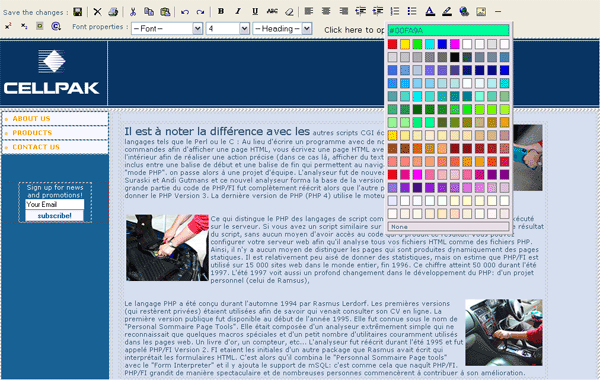The width and height of the screenshot is (600, 380).
Task: Apply superscript formatting
Action: [8, 26]
